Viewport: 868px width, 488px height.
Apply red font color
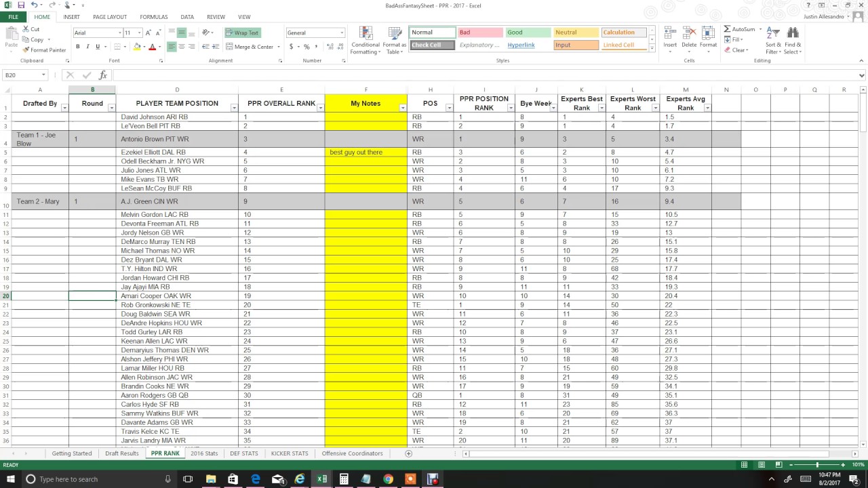click(152, 47)
